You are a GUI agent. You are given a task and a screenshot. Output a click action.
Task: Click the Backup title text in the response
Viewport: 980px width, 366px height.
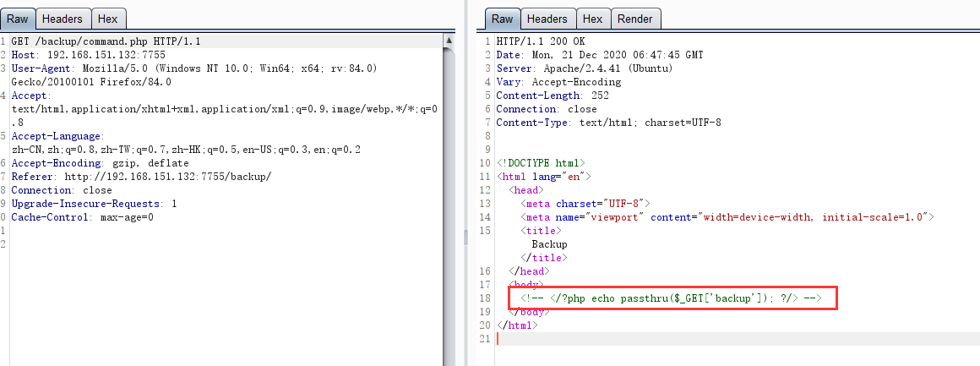(x=549, y=244)
